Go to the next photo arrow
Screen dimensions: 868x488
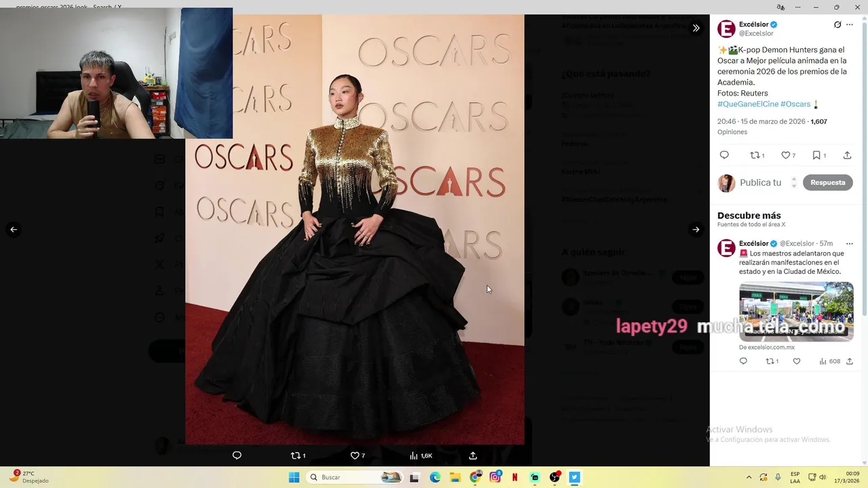coord(696,230)
